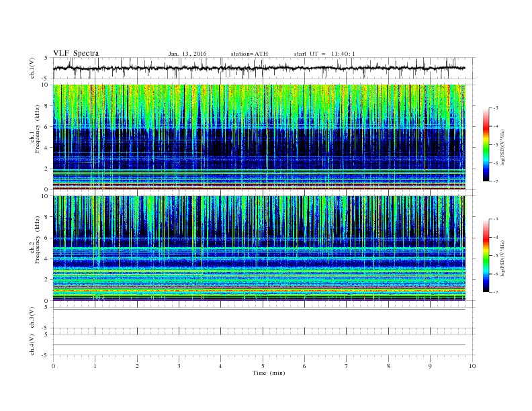Click the 'start UT = 11:40:1' text

click(324, 54)
